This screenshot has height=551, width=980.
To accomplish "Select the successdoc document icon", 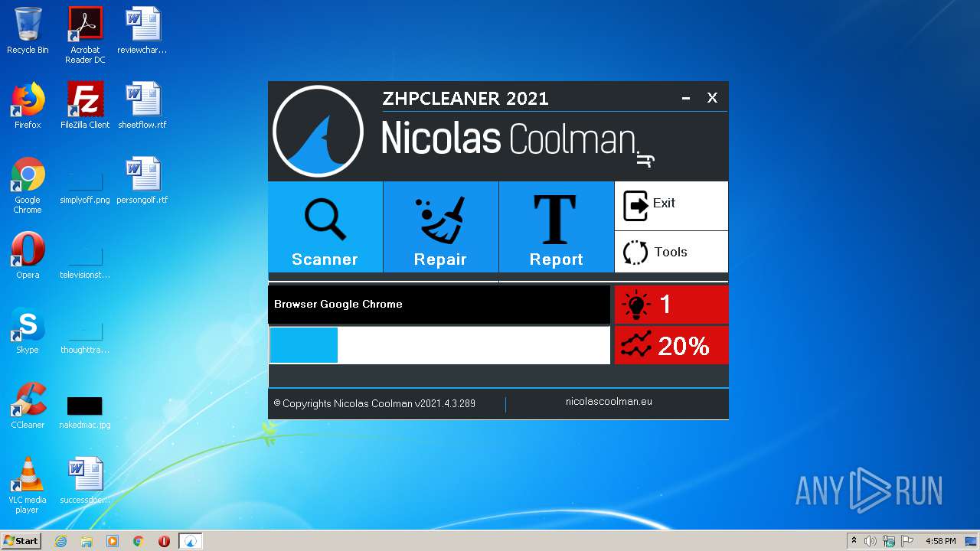I will point(85,481).
